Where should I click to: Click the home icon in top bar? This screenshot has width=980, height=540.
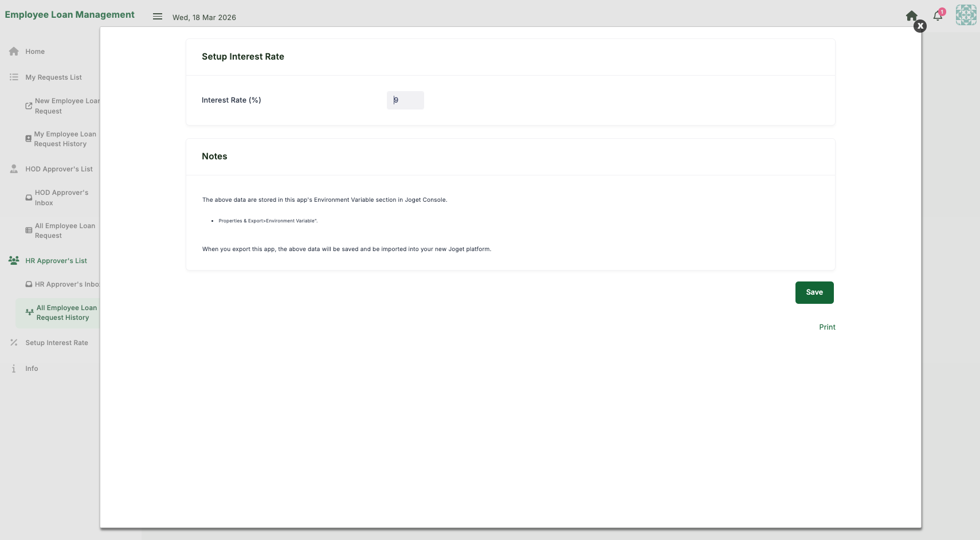tap(911, 16)
